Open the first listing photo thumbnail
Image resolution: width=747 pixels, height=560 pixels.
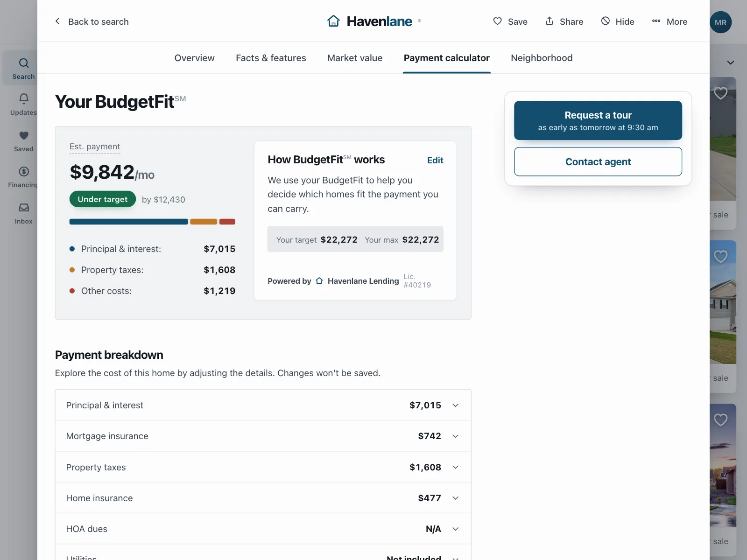coord(723,139)
